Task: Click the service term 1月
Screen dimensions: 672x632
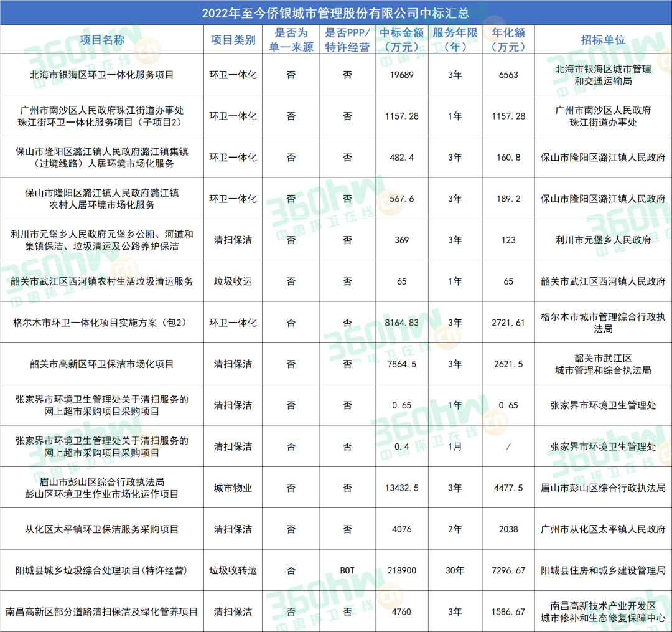Action: point(455,447)
